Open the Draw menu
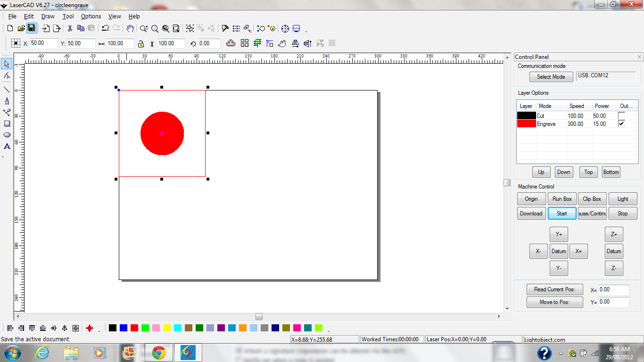Viewport: 644px width, 362px height. tap(48, 16)
